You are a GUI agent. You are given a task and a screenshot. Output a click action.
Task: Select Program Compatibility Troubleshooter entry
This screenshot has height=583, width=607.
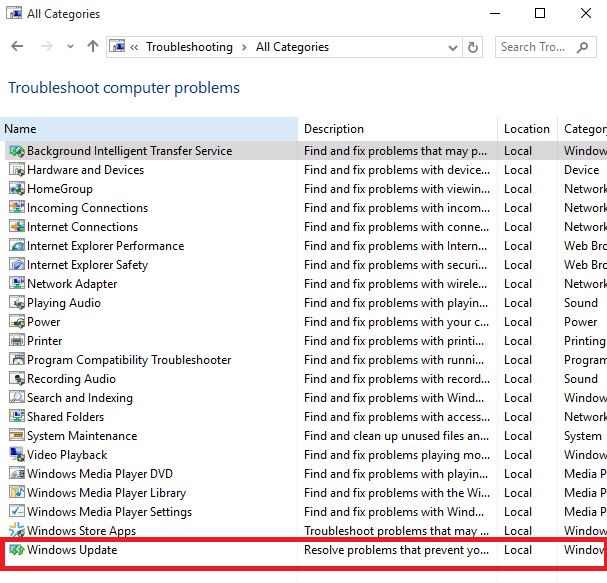point(129,360)
